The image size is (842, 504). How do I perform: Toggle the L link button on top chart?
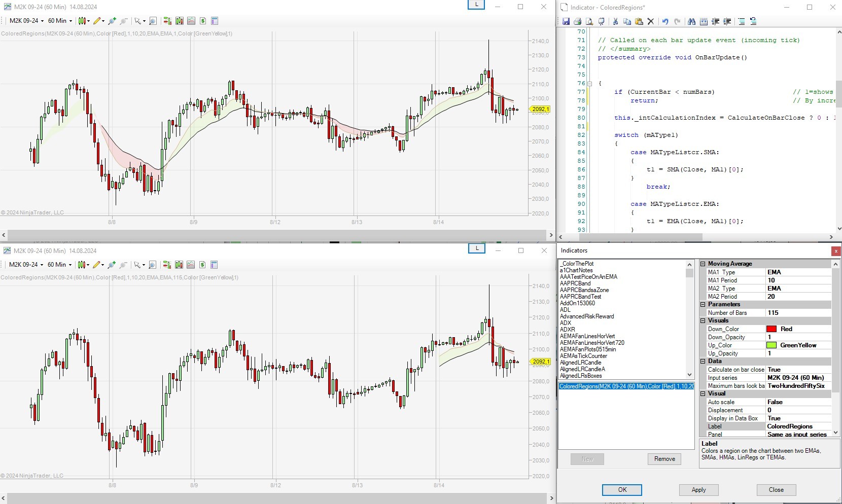click(x=476, y=5)
